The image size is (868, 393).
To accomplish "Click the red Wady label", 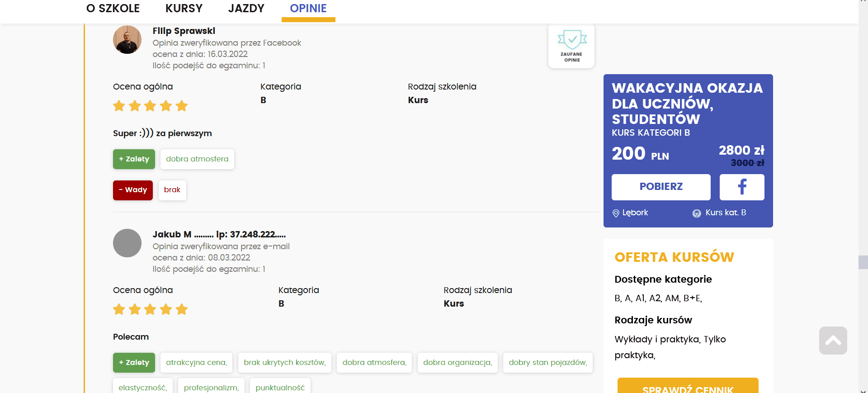I will pos(133,190).
